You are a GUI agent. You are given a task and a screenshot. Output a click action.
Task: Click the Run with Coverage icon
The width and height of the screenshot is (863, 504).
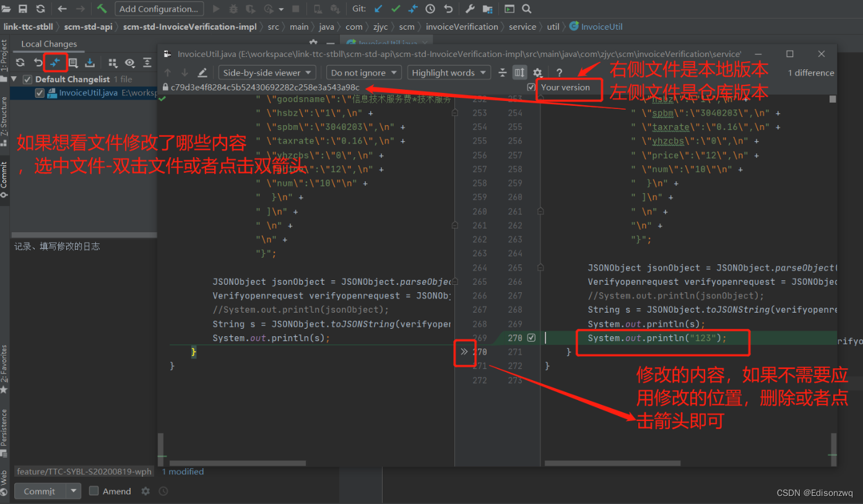click(251, 9)
